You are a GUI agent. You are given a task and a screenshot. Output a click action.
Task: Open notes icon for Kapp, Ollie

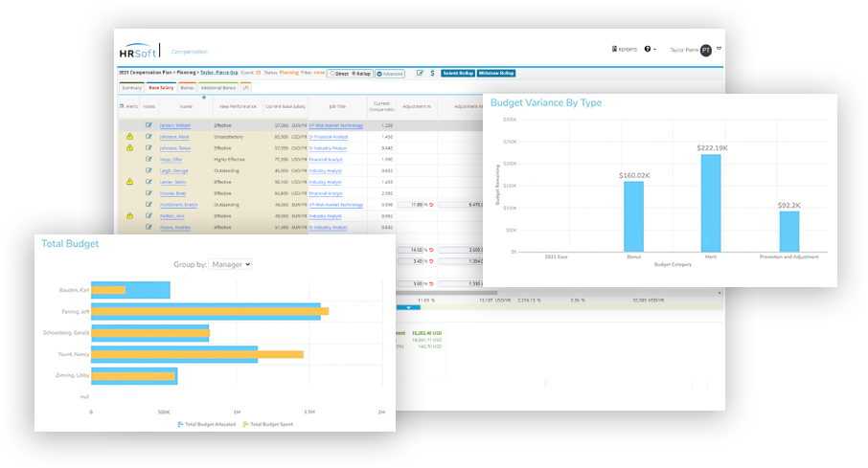[x=148, y=159]
